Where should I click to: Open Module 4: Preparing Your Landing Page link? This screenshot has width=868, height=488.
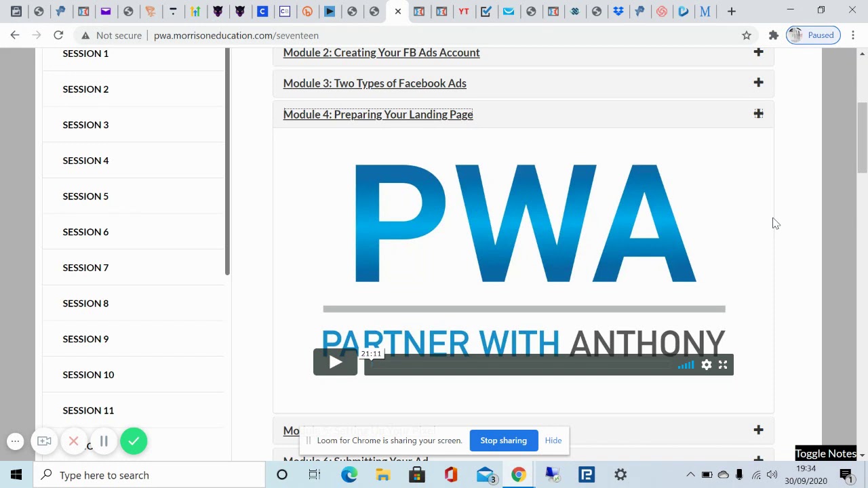click(x=378, y=115)
